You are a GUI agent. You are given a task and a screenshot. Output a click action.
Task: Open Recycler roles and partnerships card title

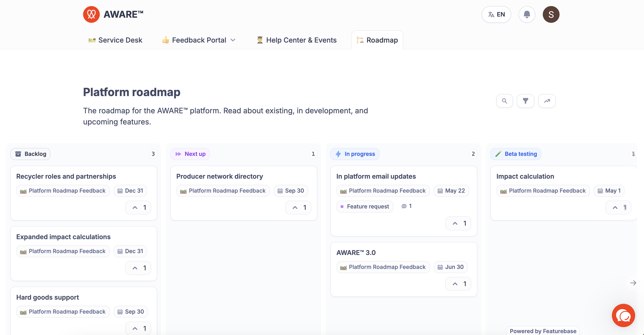66,176
